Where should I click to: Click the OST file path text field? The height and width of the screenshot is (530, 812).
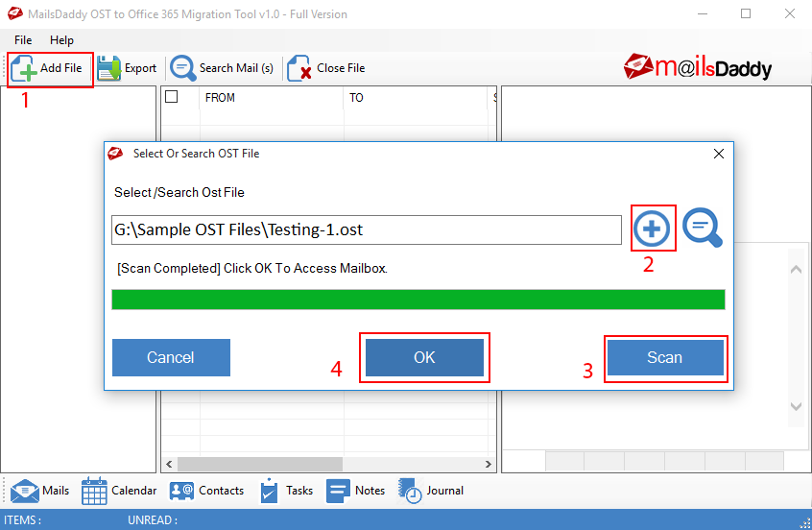pyautogui.click(x=366, y=230)
